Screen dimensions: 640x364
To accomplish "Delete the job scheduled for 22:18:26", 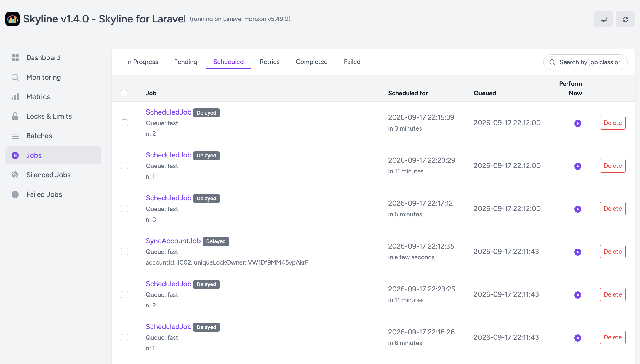I will [613, 337].
